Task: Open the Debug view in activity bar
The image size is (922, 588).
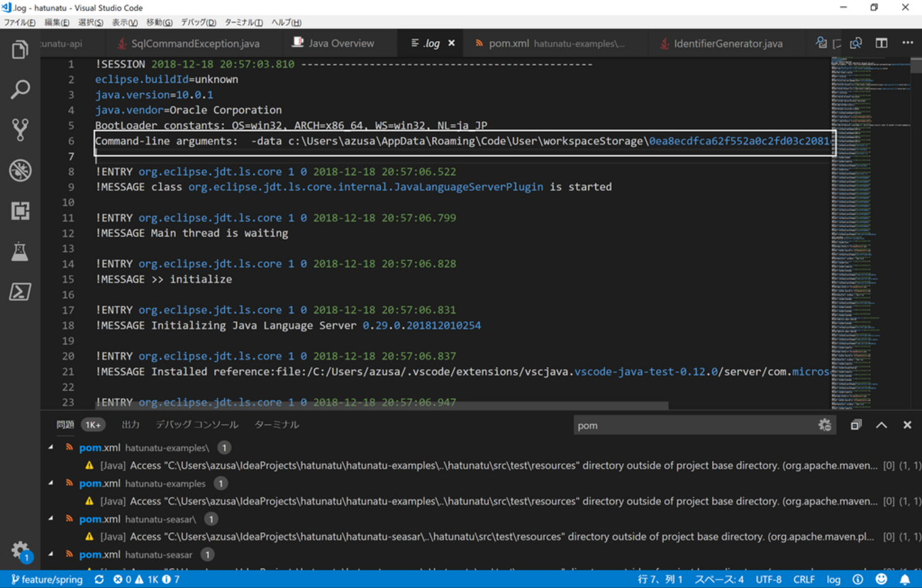Action: click(x=20, y=170)
